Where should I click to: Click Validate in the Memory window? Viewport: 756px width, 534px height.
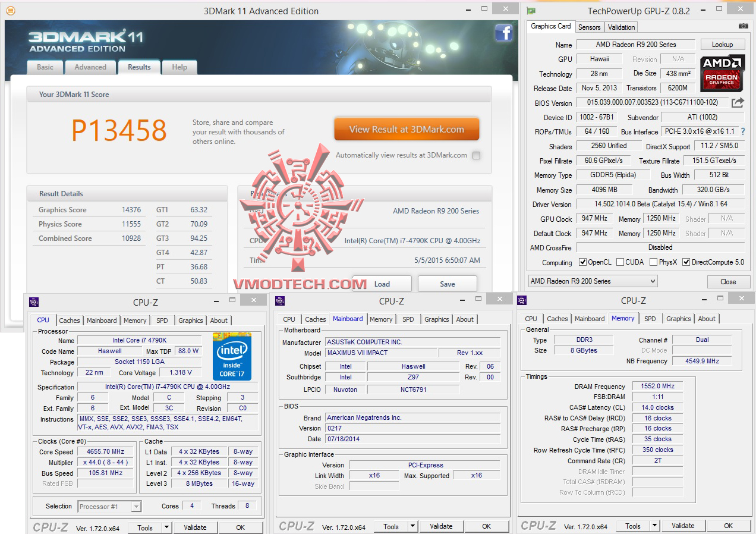pyautogui.click(x=683, y=526)
